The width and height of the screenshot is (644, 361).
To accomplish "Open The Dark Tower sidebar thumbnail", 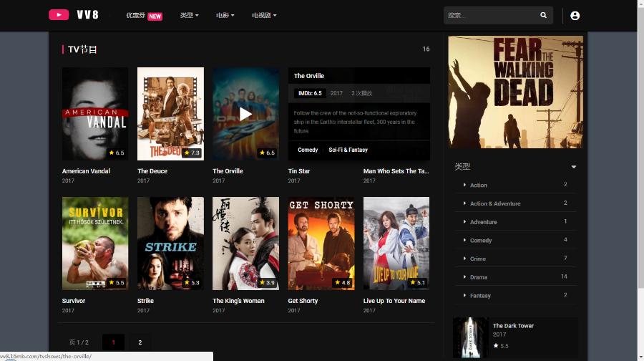I will coord(471,337).
